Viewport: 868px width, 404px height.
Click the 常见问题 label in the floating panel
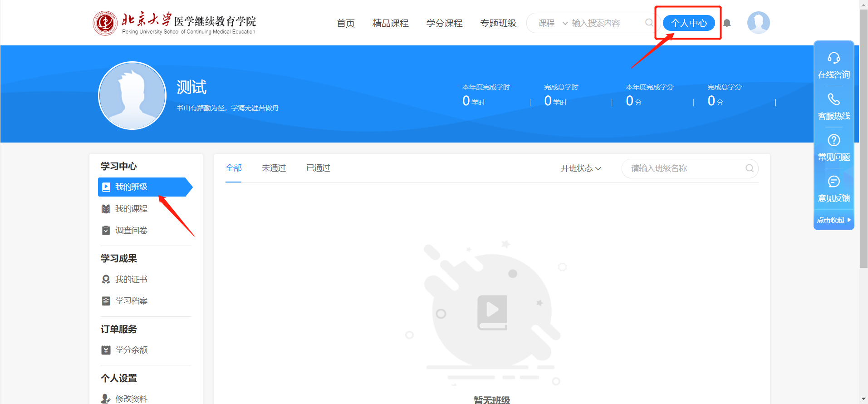tap(834, 157)
